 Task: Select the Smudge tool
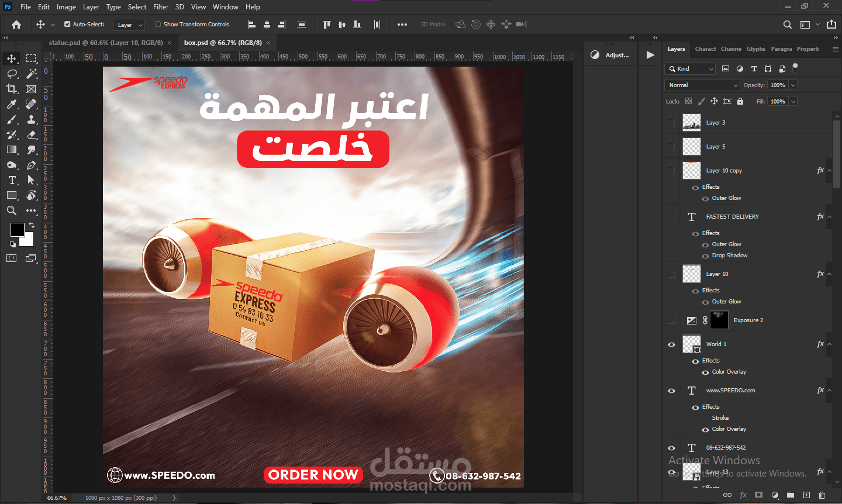[31, 150]
